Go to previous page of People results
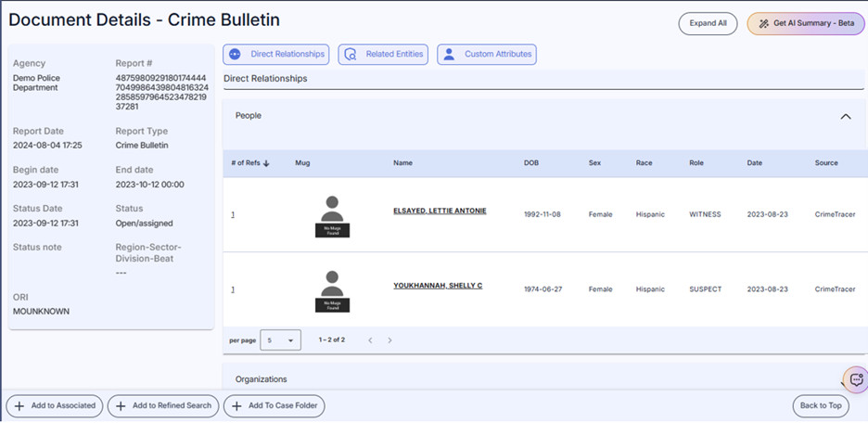Image resolution: width=868 pixels, height=423 pixels. pyautogui.click(x=371, y=340)
